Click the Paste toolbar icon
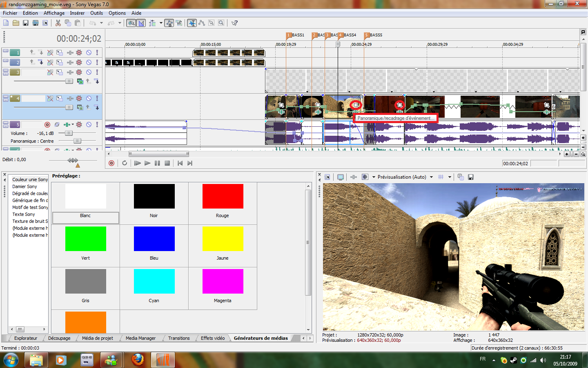Viewport: 588px width, 368px height. 78,23
